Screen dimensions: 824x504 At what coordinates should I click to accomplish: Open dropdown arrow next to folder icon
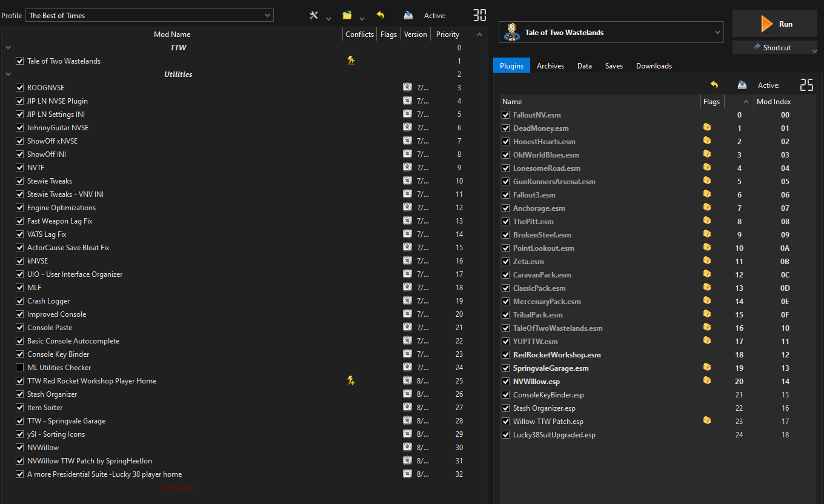coord(362,19)
